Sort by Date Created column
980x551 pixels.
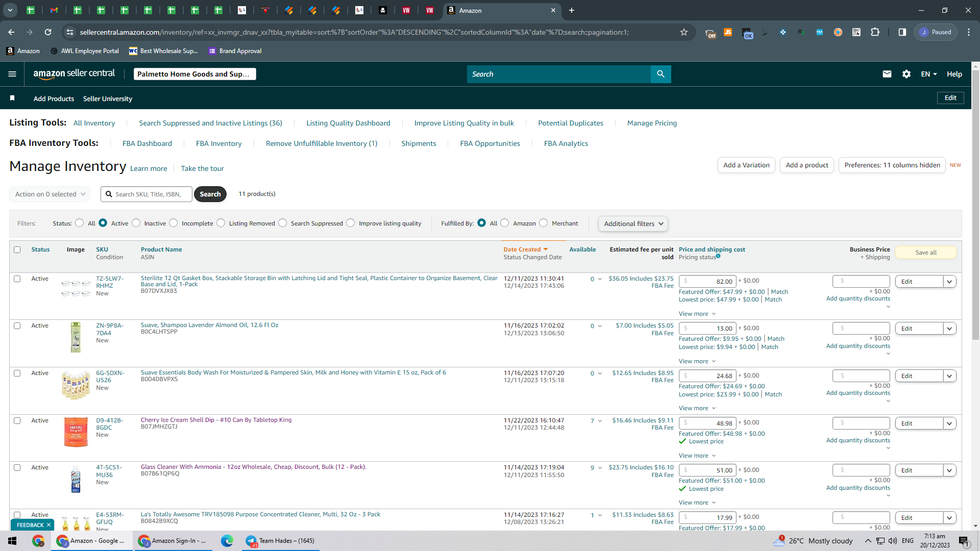tap(526, 249)
